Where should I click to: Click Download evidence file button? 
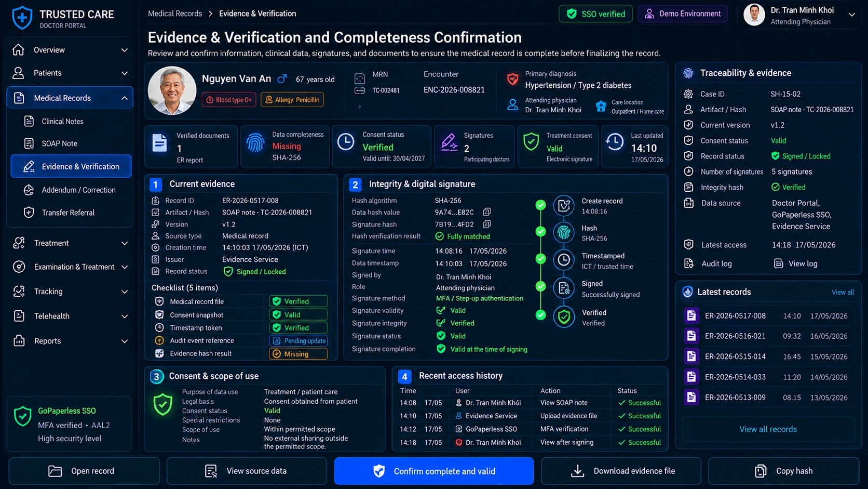coord(621,471)
